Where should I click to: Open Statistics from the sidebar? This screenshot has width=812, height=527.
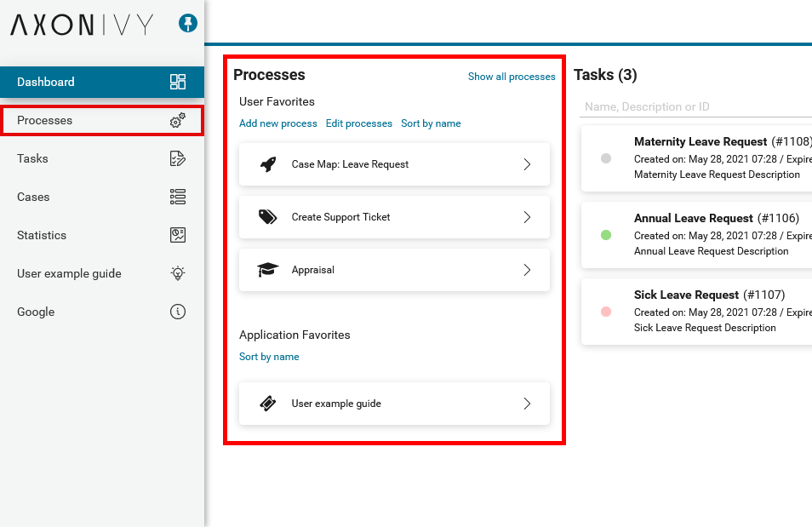coord(102,235)
